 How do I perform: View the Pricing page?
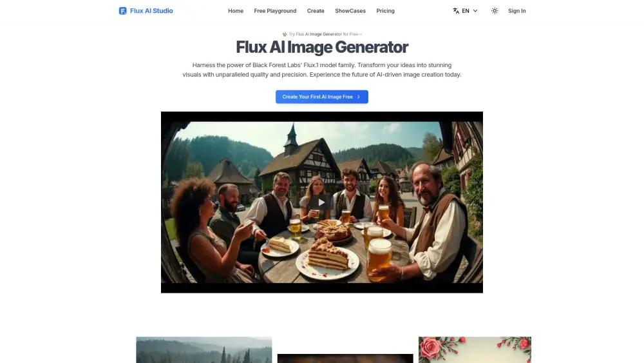[x=385, y=11]
